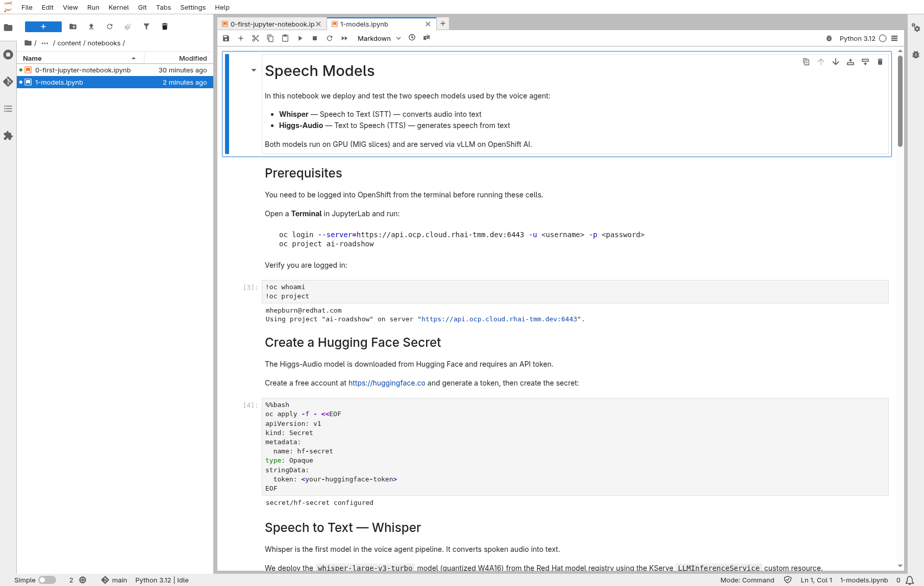
Task: Show the Table of Contents panel
Action: point(8,109)
